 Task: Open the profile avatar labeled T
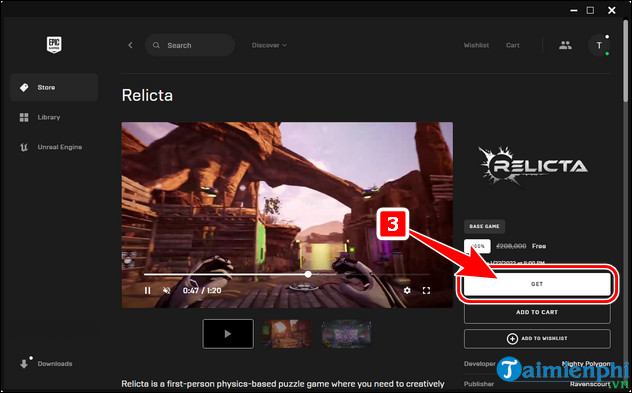coord(599,45)
